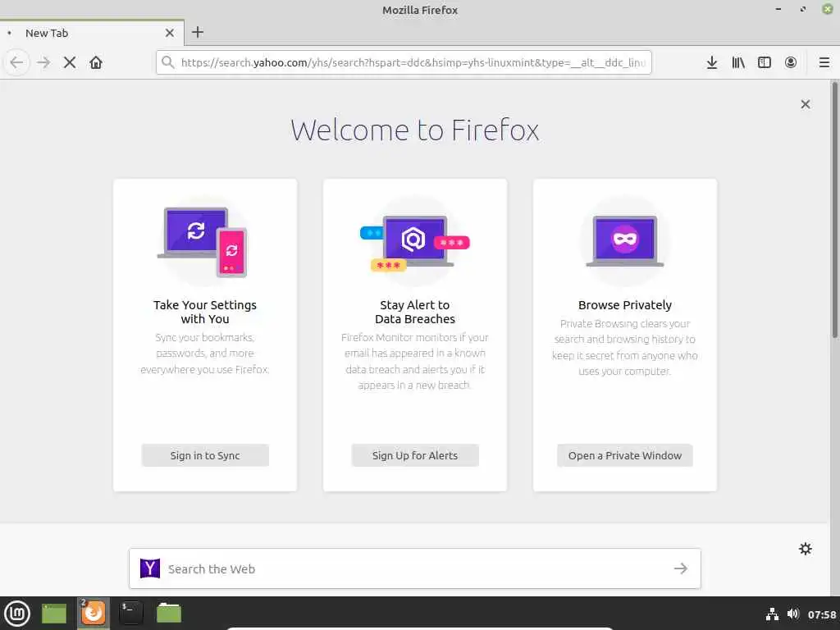Stop loading the page

coord(70,62)
